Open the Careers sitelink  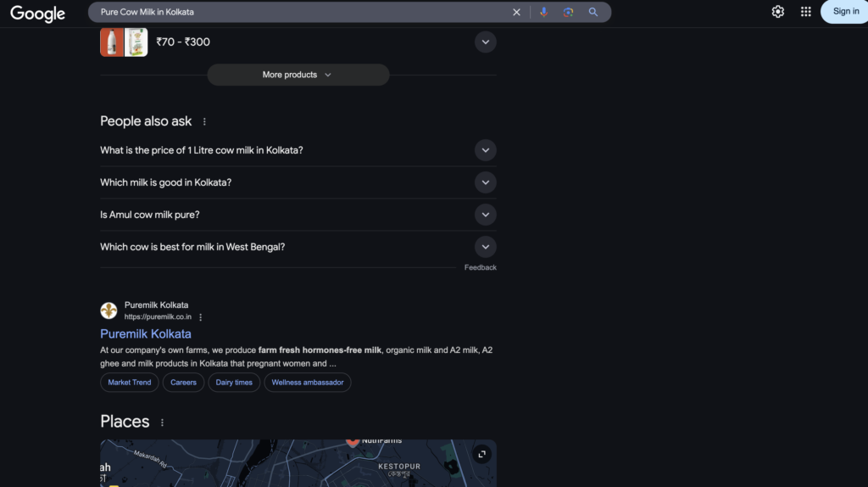pyautogui.click(x=183, y=383)
